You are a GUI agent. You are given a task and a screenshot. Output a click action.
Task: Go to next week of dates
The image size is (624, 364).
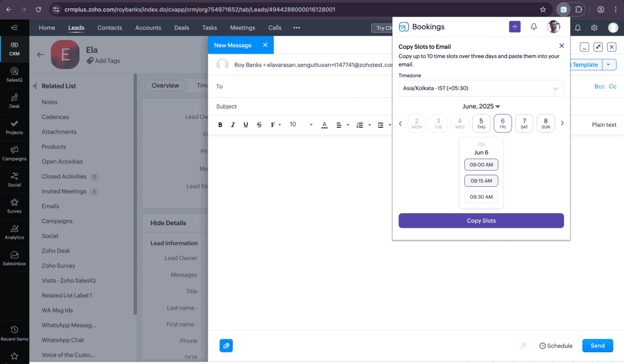coord(562,123)
